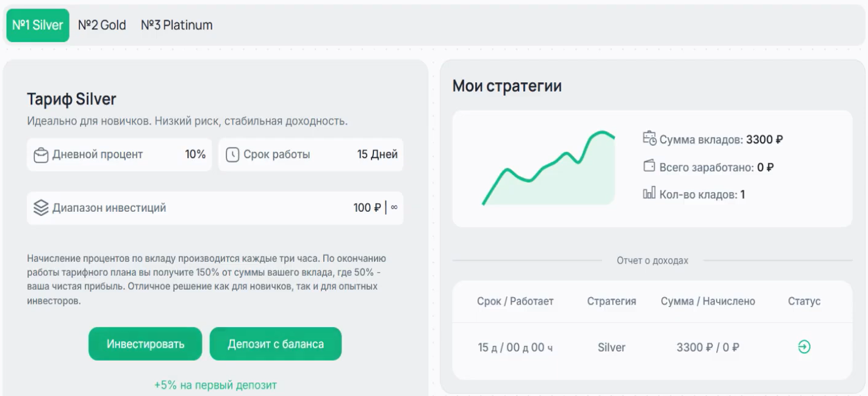Click the layers icon for Диапазон инвестиций
This screenshot has width=868, height=396.
41,208
